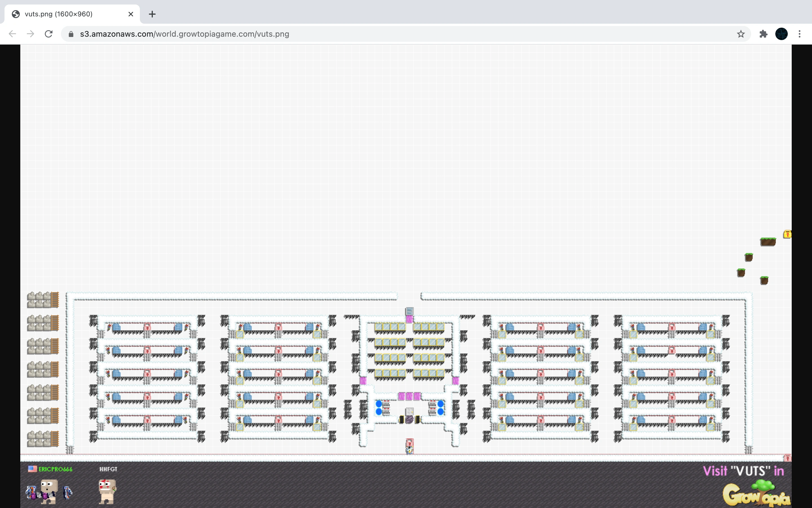Screen dimensions: 812x508
Task: Reload the vuts.png page
Action: [x=49, y=34]
